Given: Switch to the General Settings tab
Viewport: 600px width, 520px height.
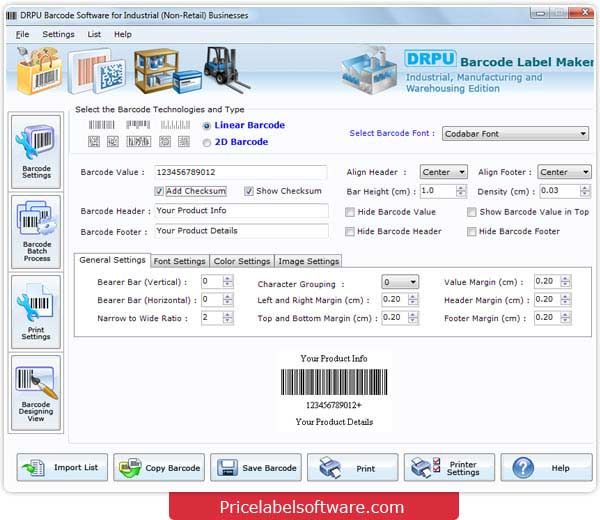Looking at the screenshot, I should click(112, 260).
